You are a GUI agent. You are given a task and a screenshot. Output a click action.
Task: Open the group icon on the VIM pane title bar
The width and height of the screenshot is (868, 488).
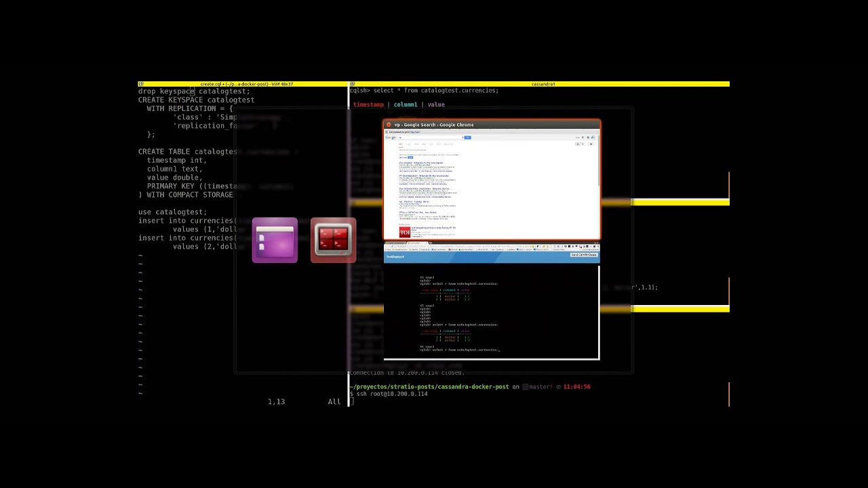tap(141, 84)
